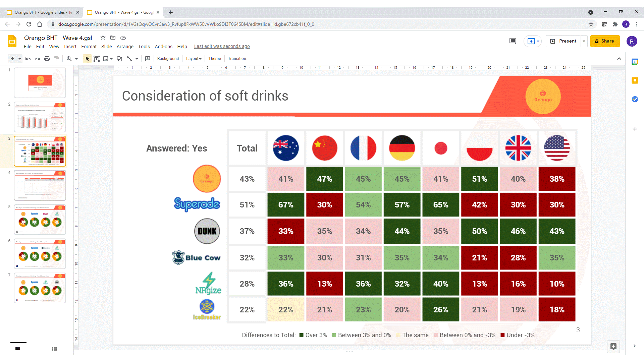Expand the Present options dropdown arrow
The width and height of the screenshot is (644, 362).
point(584,41)
